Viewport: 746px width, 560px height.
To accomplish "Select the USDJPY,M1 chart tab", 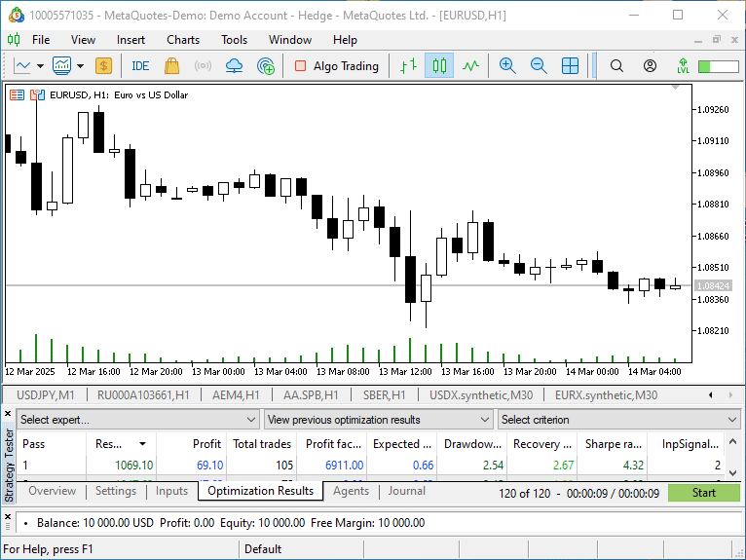I will coord(46,395).
